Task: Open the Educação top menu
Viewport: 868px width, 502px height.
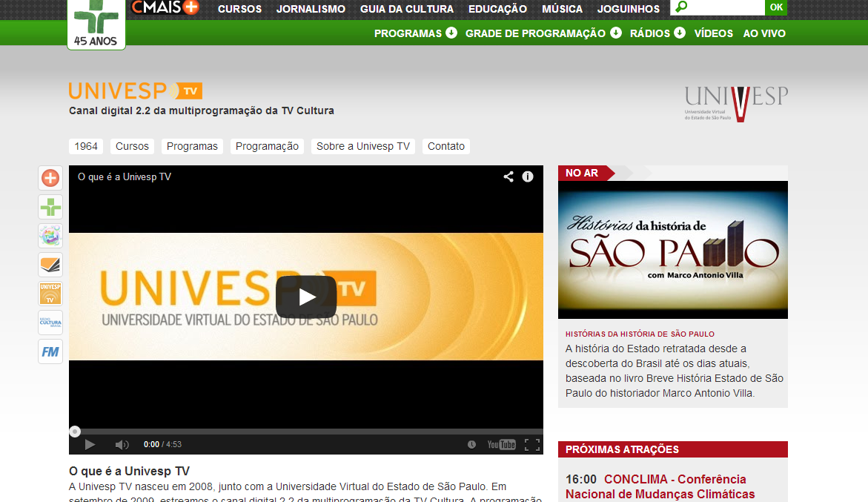Action: pyautogui.click(x=497, y=9)
